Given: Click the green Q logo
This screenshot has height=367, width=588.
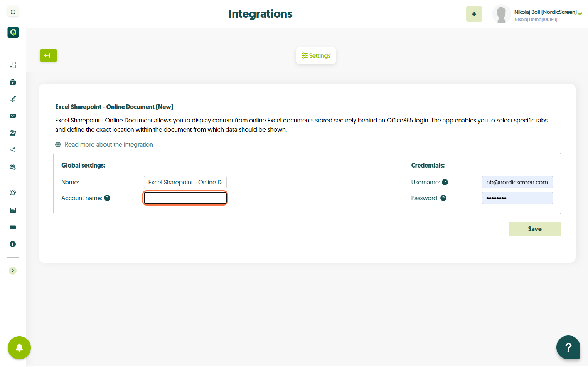Looking at the screenshot, I should click(13, 32).
